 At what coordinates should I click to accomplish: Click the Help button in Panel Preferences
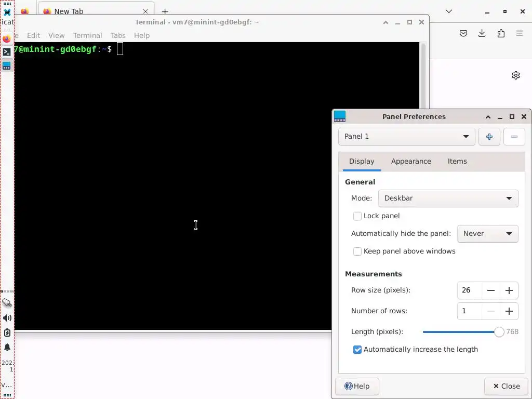pyautogui.click(x=357, y=386)
